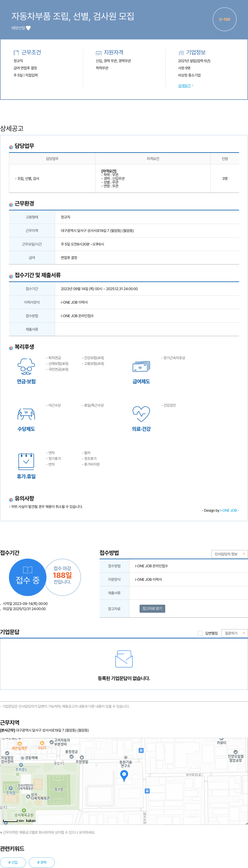The width and height of the screenshot is (248, 868).
Task: Click the 접수 중 status circle
Action: (x=27, y=577)
